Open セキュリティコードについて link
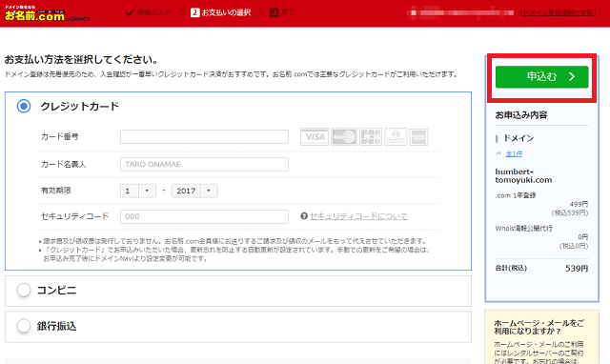610x364 pixels. pos(358,216)
